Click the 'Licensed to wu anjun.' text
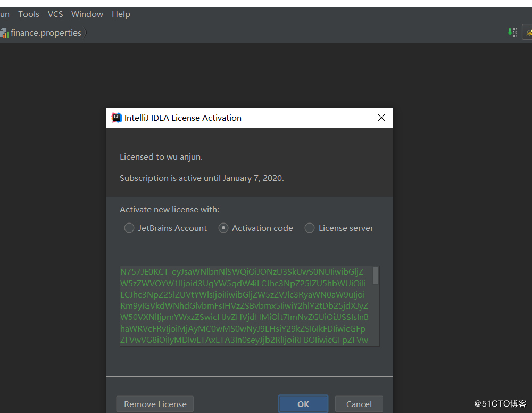Viewport: 532px width, 413px height. coord(161,157)
